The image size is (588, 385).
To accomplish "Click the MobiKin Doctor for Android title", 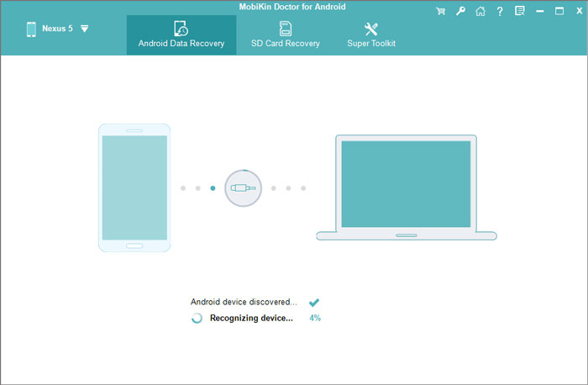I will click(x=292, y=7).
